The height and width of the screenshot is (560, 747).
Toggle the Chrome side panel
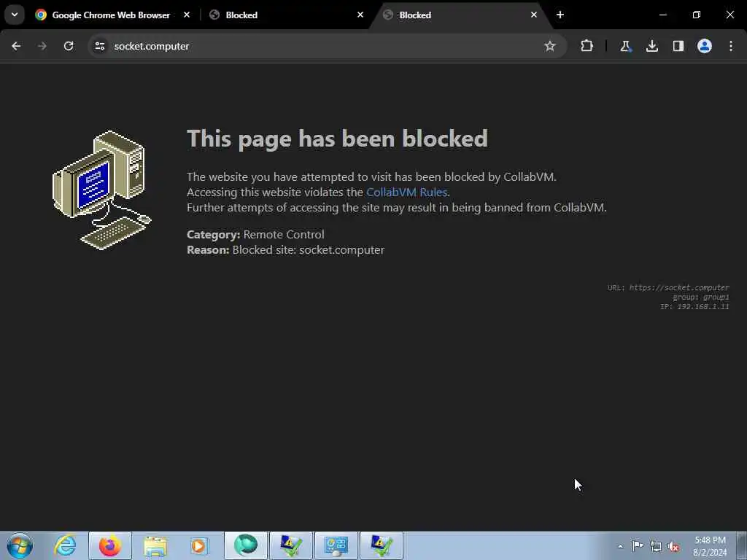click(678, 46)
